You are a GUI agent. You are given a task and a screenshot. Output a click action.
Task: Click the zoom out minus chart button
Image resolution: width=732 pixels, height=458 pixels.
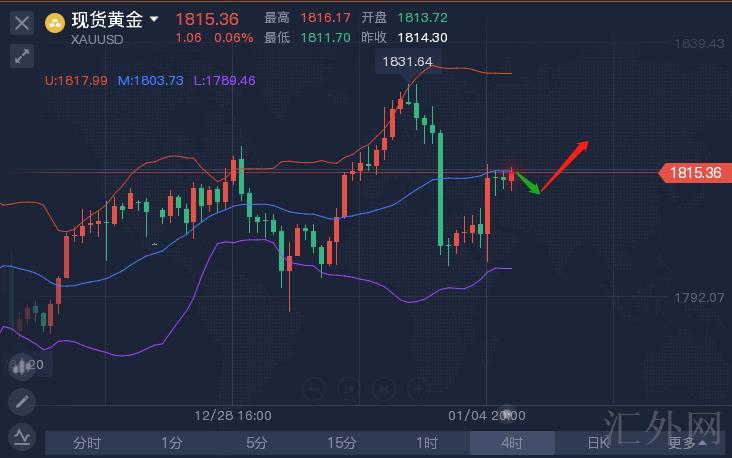[314, 388]
